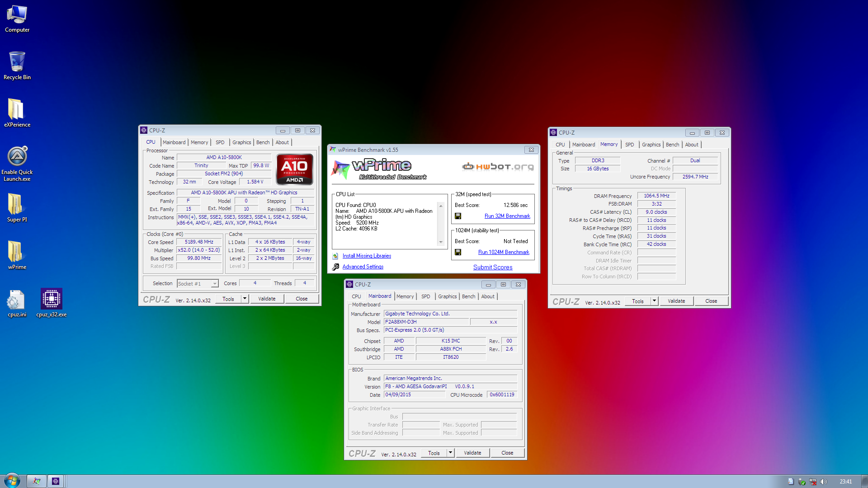Click the BIOS Date 04/09/2015 field

coord(415,394)
